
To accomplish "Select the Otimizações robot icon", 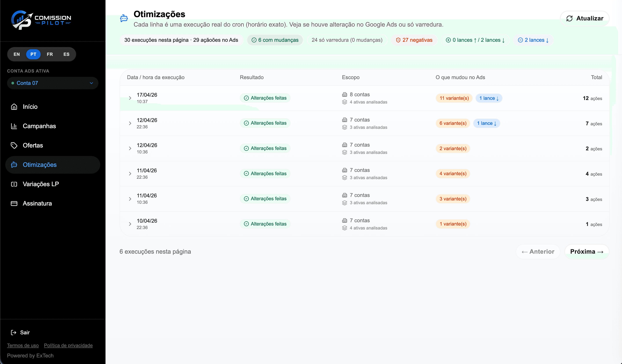I will point(14,165).
